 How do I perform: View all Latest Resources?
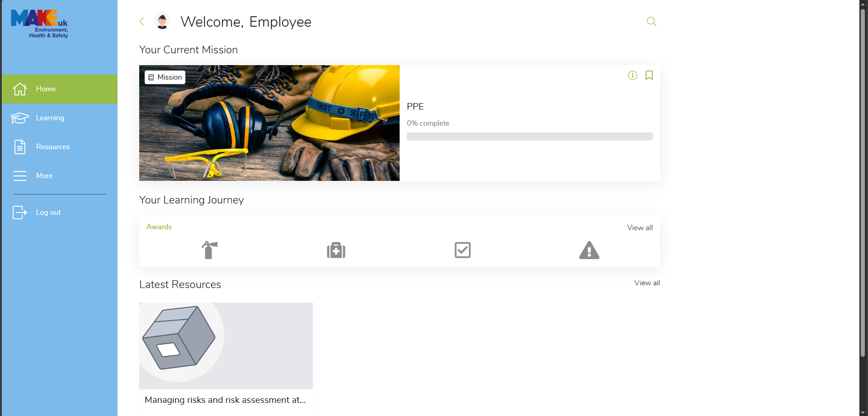click(x=646, y=283)
